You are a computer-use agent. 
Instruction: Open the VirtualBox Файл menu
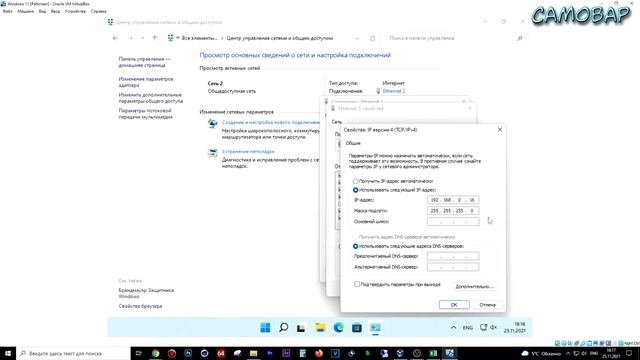click(x=7, y=11)
